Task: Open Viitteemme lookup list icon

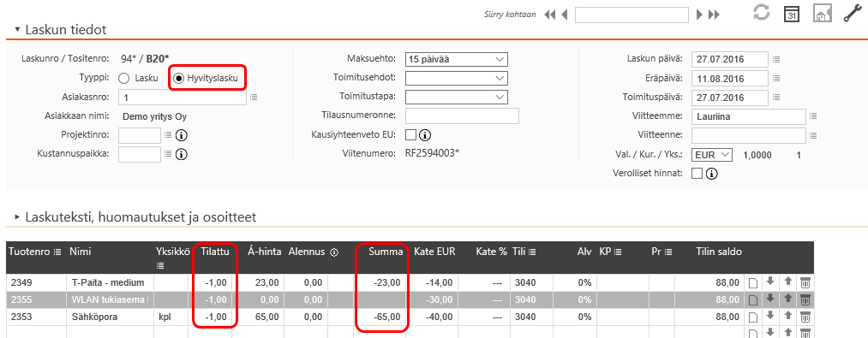Action: point(813,116)
